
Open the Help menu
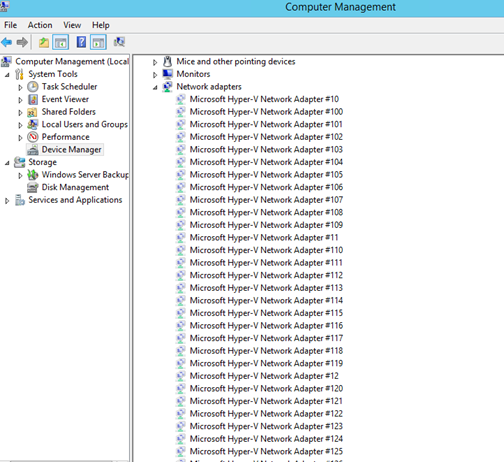click(101, 25)
